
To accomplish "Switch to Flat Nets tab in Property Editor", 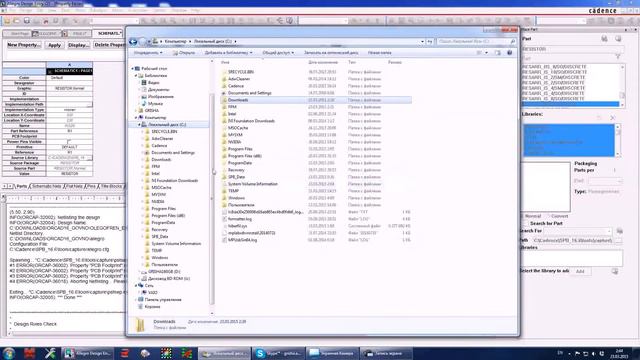I will [x=74, y=186].
